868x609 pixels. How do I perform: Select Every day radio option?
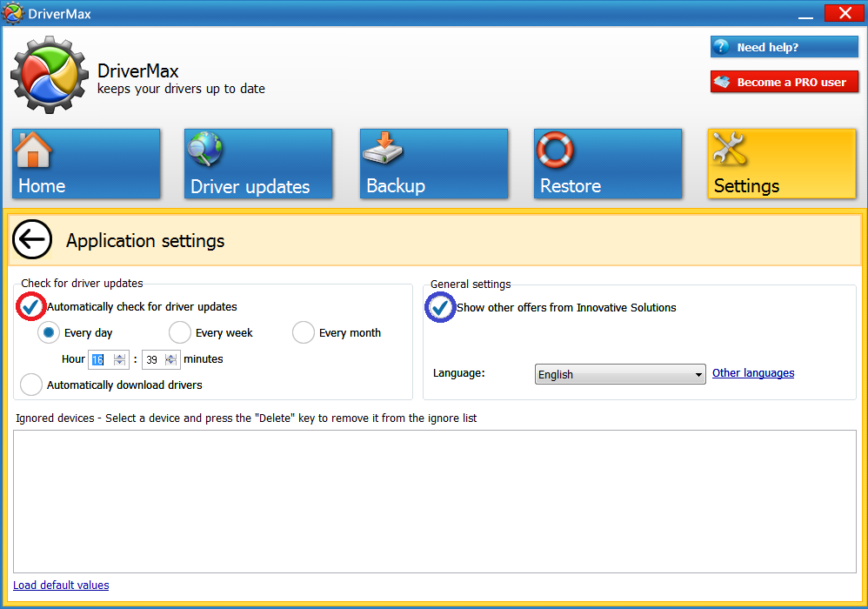tap(49, 332)
